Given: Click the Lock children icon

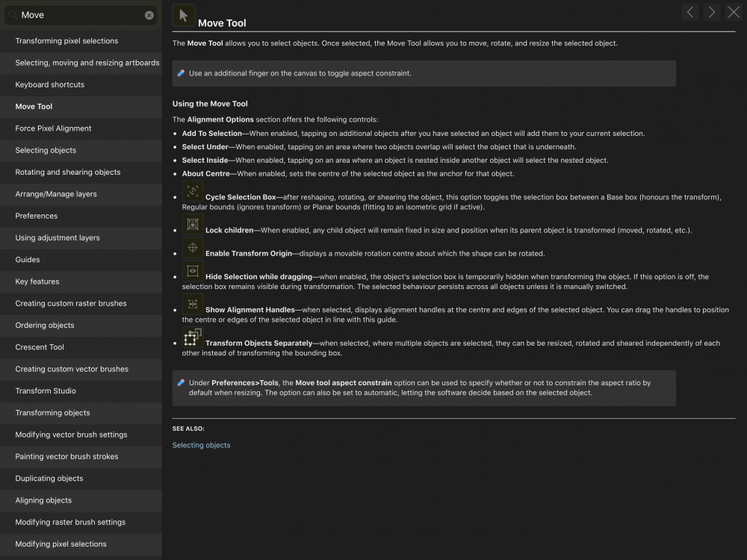Looking at the screenshot, I should pos(193,224).
